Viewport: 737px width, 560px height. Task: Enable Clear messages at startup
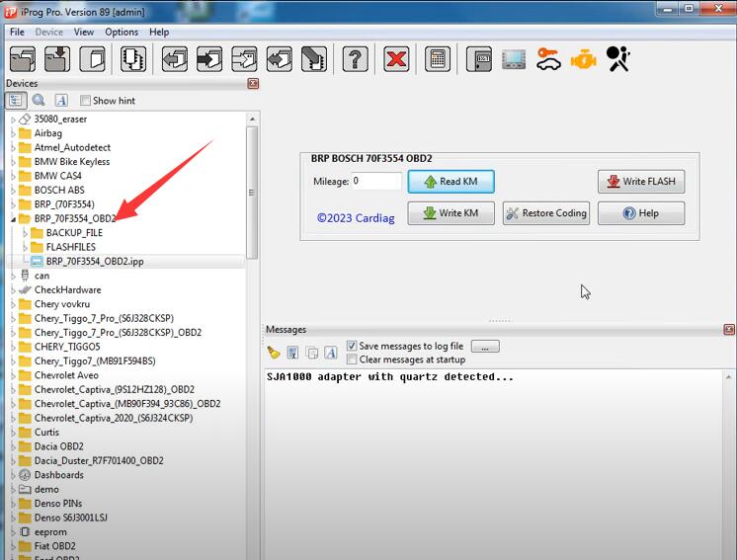(x=351, y=360)
